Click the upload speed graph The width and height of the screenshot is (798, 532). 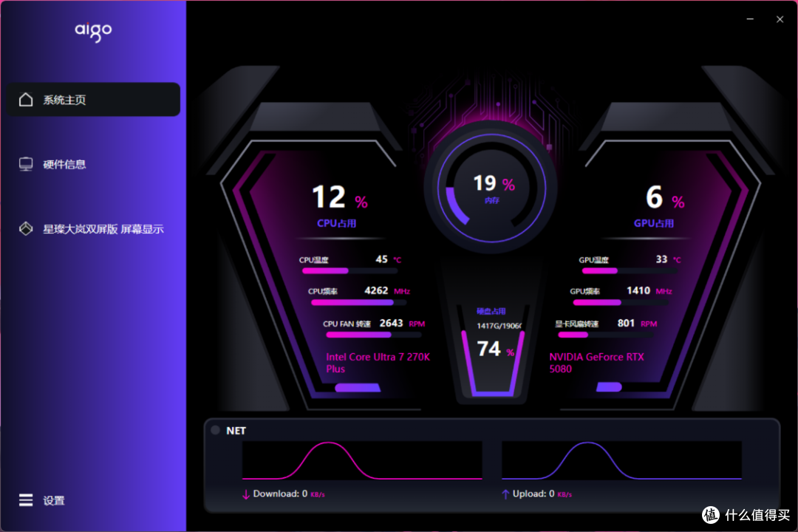[621, 460]
